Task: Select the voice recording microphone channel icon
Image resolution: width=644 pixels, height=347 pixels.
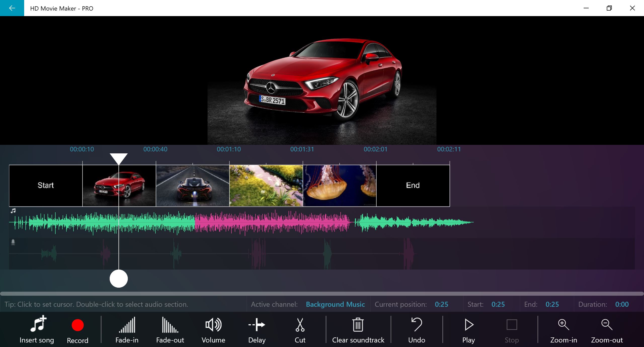Action: (13, 242)
